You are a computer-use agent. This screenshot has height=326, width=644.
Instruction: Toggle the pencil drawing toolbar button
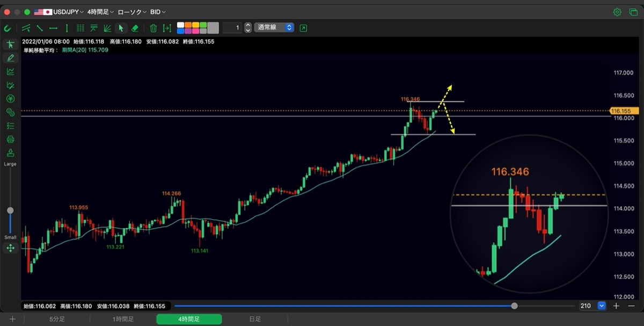coord(10,58)
